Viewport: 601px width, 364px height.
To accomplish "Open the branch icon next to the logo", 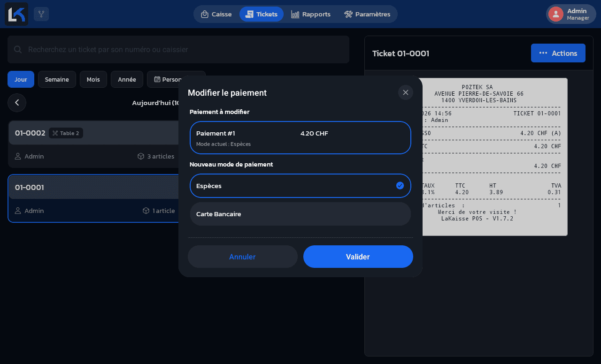I will pos(41,14).
